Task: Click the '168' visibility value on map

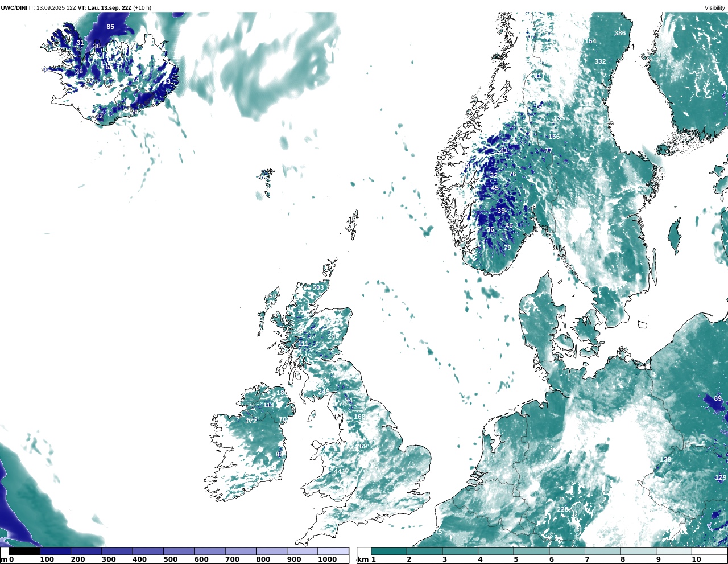Action: pyautogui.click(x=359, y=417)
